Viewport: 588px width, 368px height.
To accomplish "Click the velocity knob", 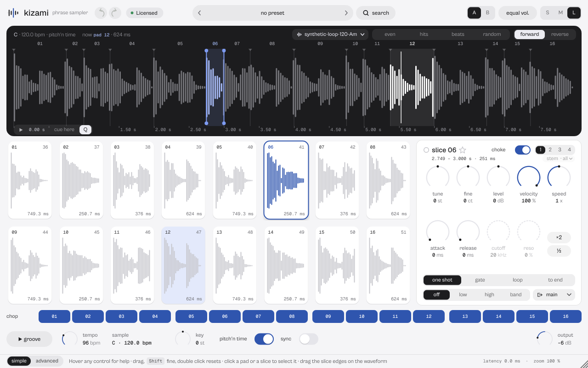I will [529, 178].
